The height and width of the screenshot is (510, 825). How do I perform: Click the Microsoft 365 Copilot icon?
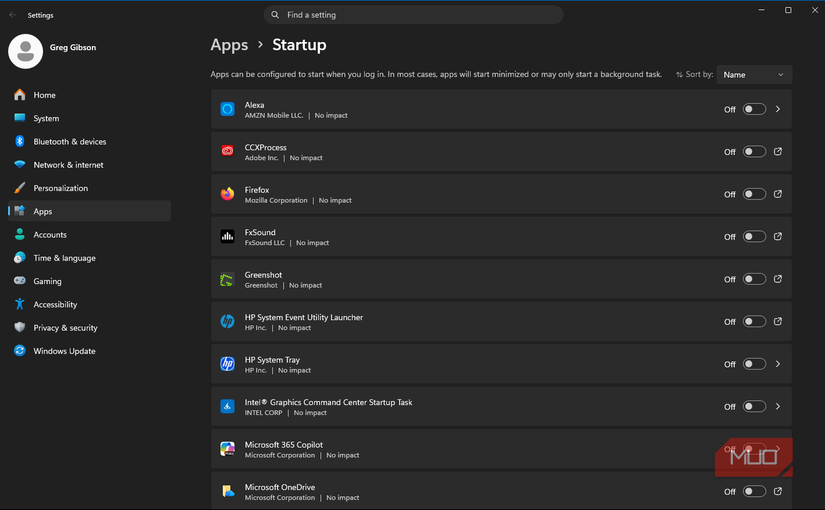pyautogui.click(x=227, y=449)
